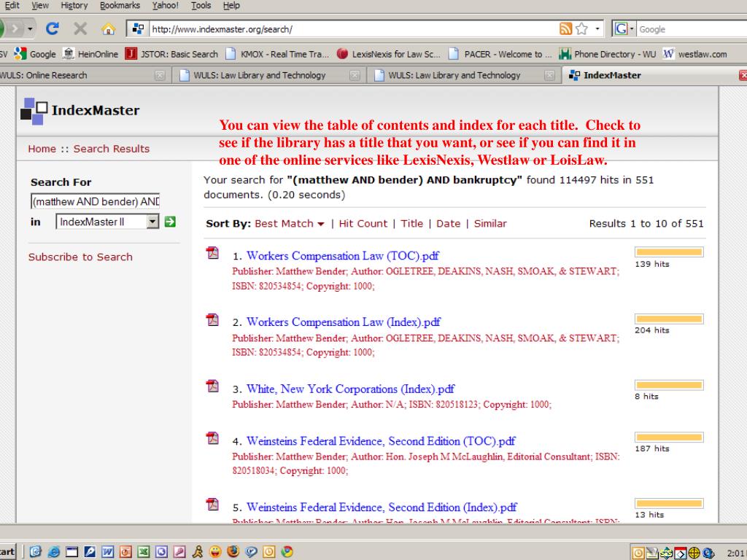The width and height of the screenshot is (747, 560).
Task: Open the View menu
Action: click(40, 5)
